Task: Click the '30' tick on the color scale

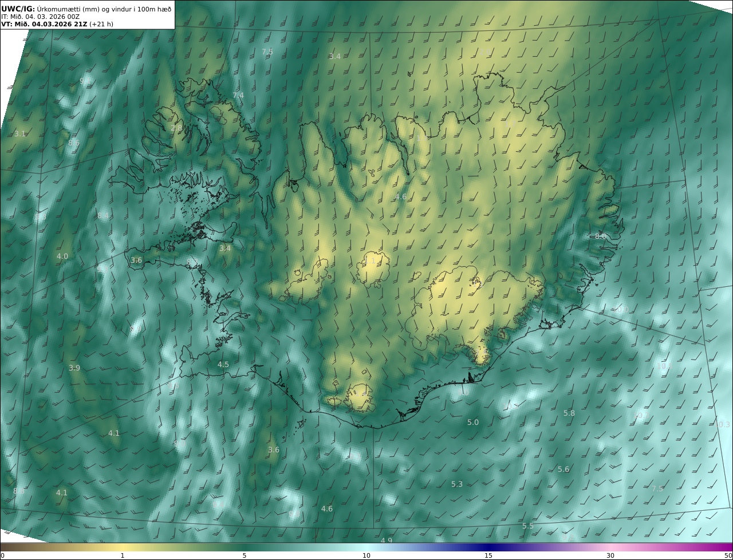Action: point(610,555)
